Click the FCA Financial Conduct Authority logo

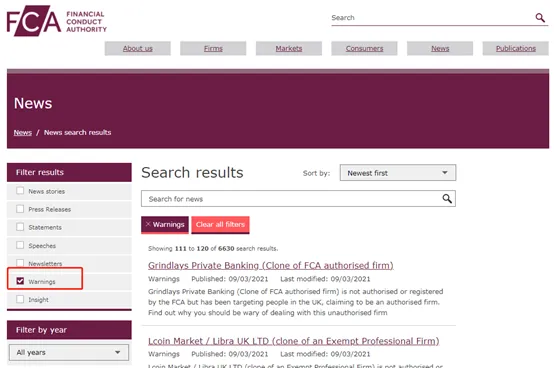pyautogui.click(x=57, y=21)
